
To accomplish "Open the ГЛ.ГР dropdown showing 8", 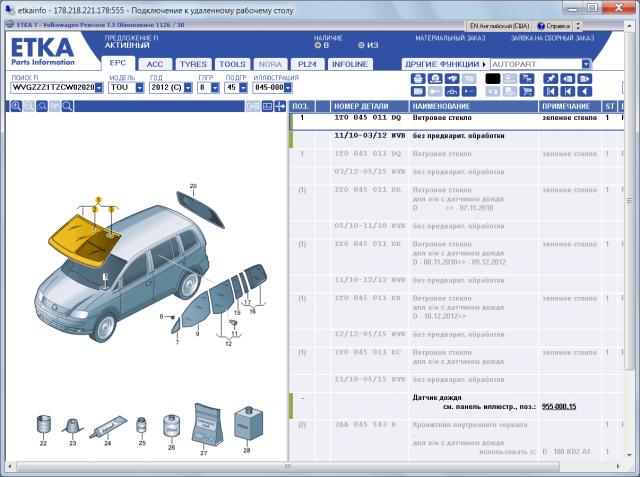I will pos(215,87).
